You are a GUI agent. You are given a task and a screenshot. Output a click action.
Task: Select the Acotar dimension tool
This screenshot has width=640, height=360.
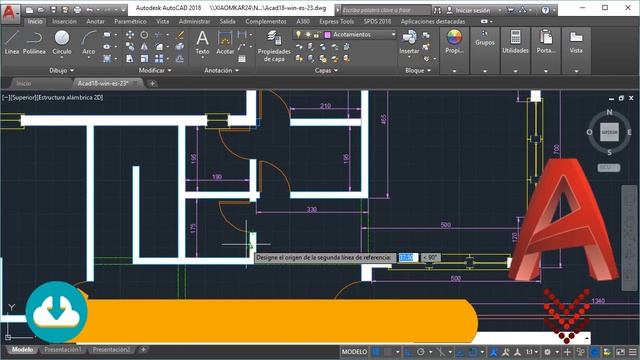click(x=225, y=42)
